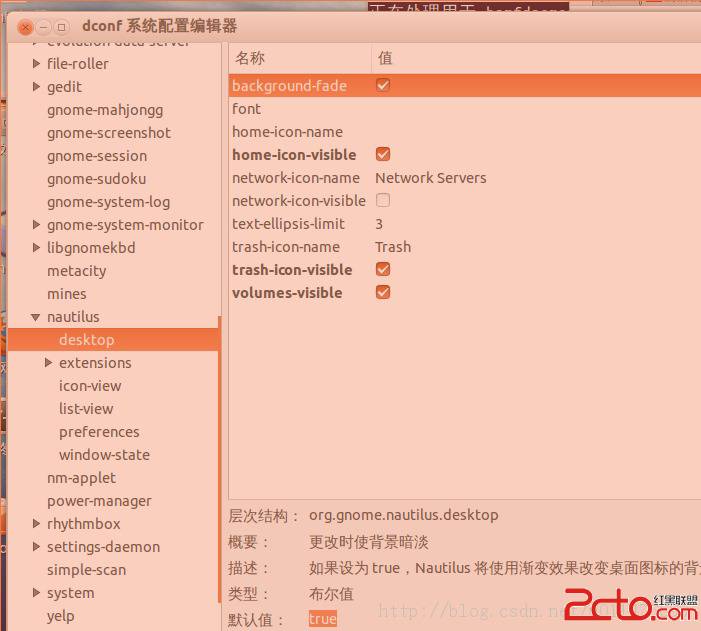Viewport: 701px width, 631px height.
Task: Select the network-icon-name key
Action: point(296,178)
